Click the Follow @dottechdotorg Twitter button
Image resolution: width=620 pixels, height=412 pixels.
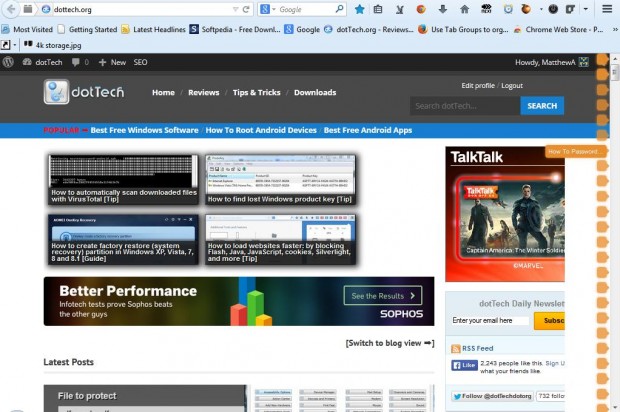coord(492,396)
